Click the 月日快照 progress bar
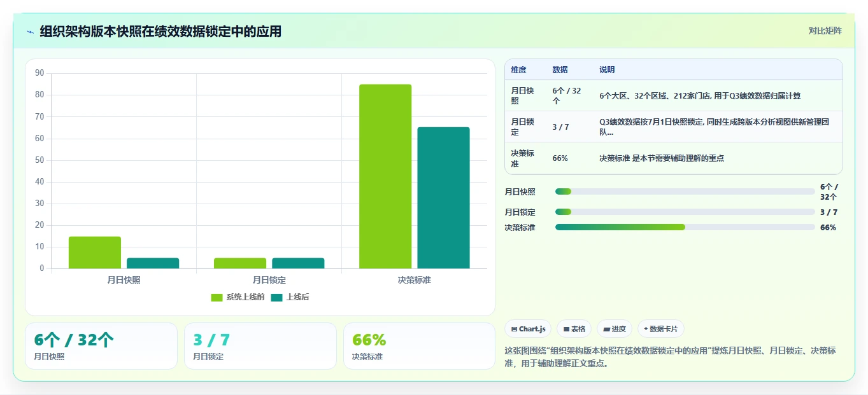 click(x=685, y=191)
